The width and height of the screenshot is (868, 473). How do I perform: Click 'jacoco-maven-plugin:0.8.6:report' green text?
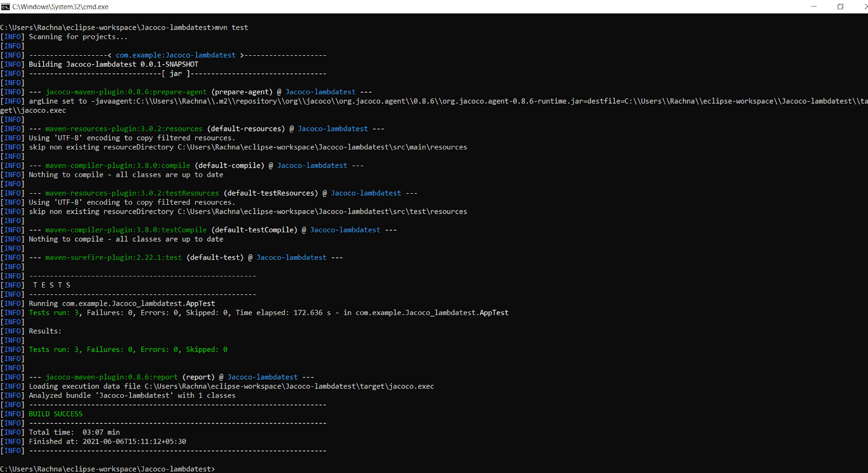[x=111, y=377]
